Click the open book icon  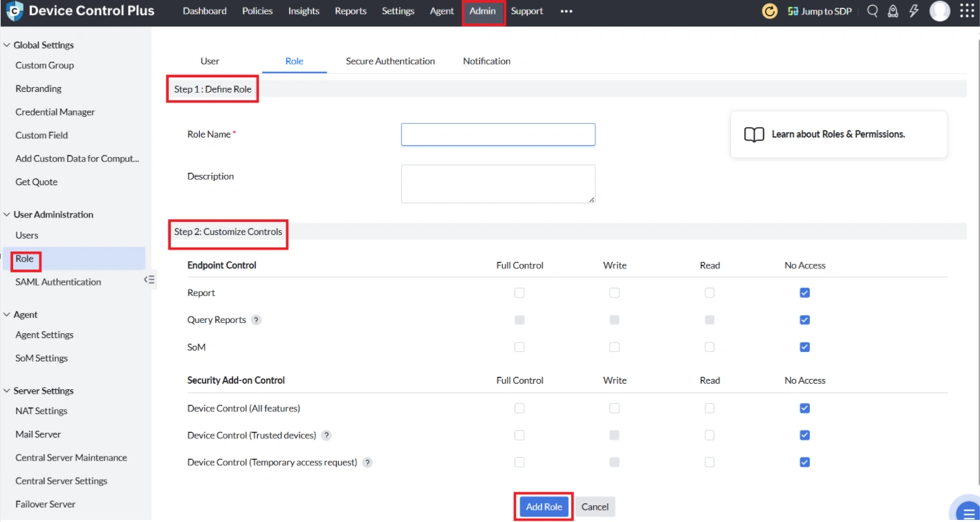point(754,135)
